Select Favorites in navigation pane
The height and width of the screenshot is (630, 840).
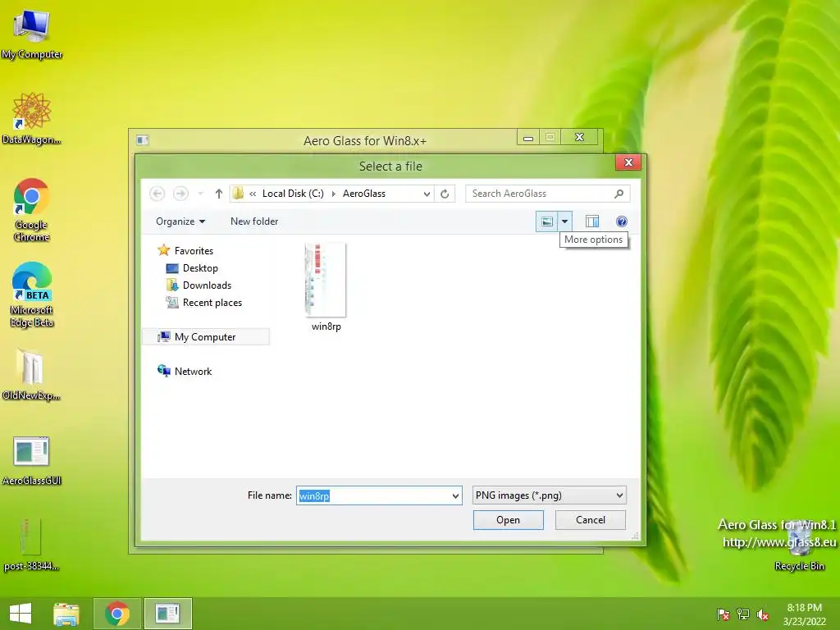tap(185, 251)
